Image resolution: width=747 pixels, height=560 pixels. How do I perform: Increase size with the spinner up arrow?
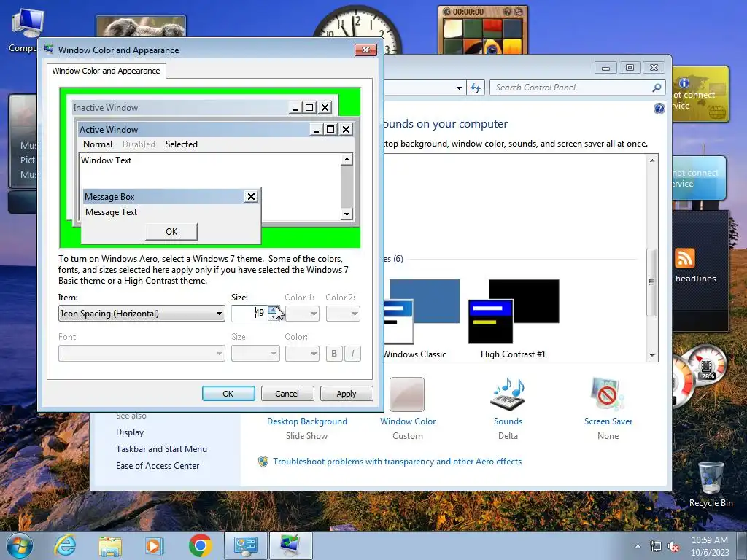tap(273, 309)
